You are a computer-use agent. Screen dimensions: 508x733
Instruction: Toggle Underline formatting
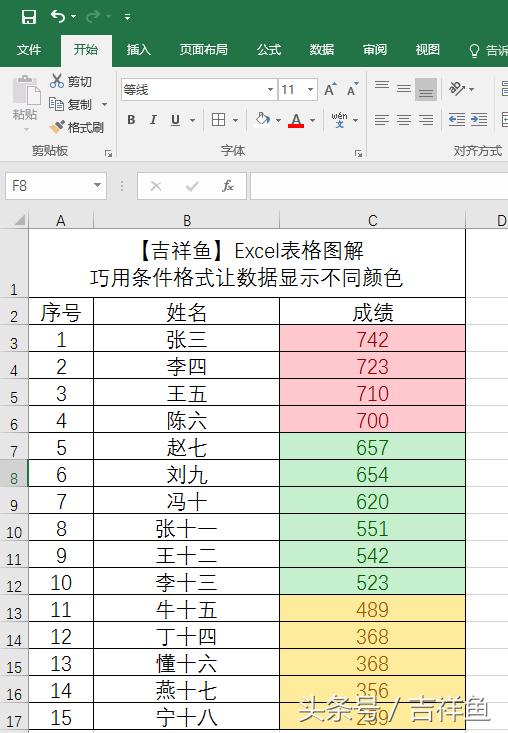click(x=175, y=120)
